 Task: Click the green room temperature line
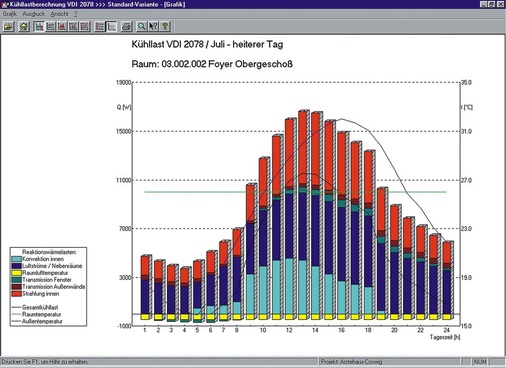pos(295,192)
